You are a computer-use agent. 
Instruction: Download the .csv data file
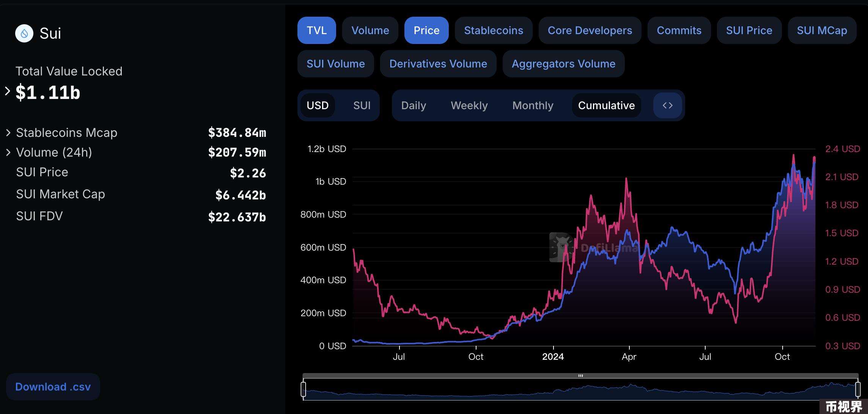click(53, 387)
